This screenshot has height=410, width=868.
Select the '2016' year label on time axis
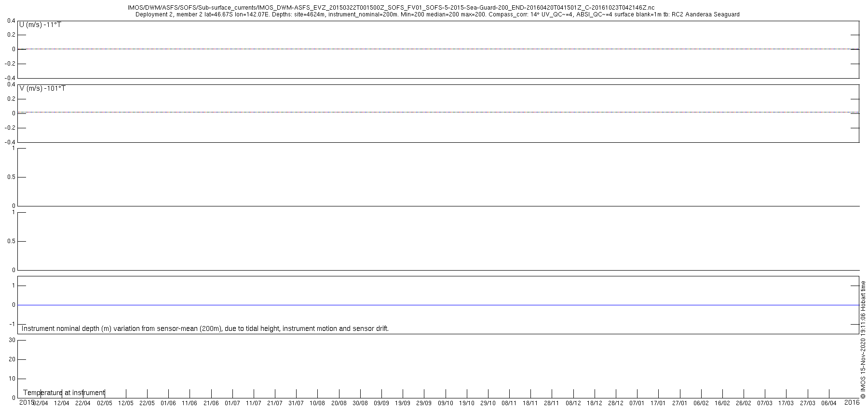tap(852, 402)
